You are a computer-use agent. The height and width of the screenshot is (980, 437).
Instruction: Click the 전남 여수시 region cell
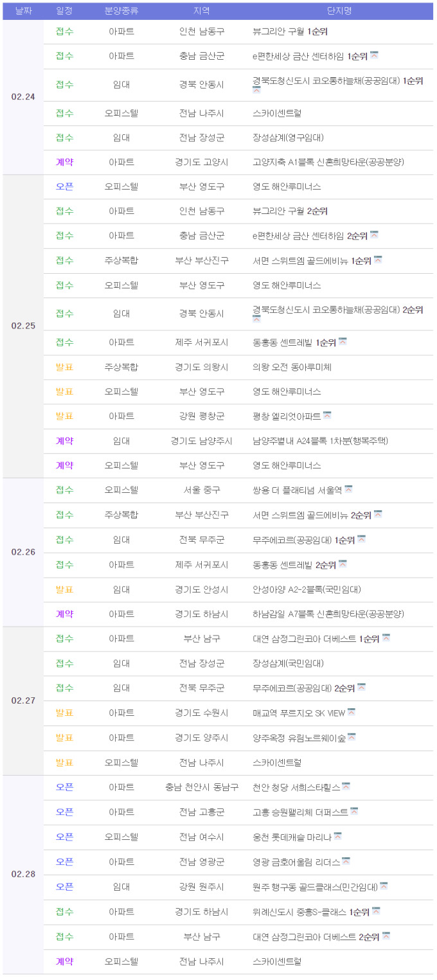[202, 837]
